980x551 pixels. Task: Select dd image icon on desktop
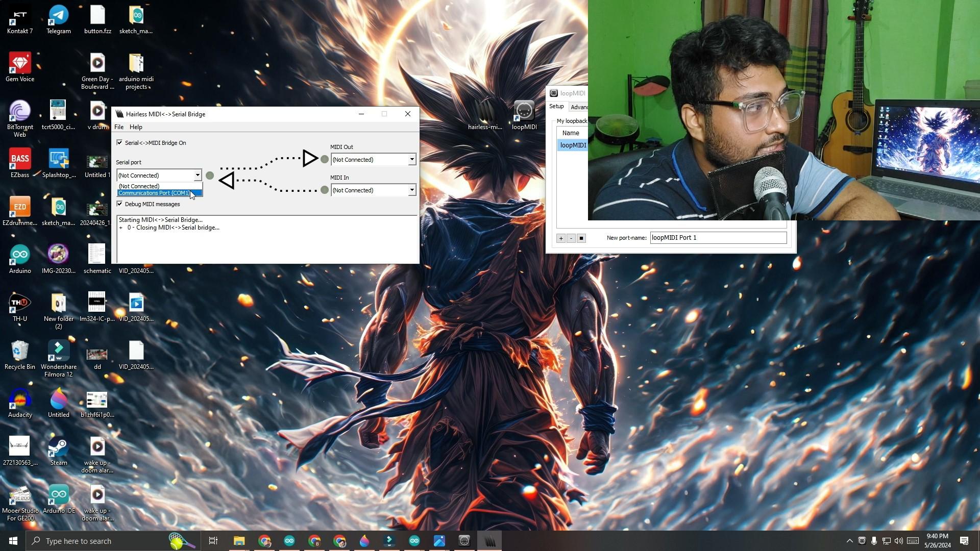point(97,359)
